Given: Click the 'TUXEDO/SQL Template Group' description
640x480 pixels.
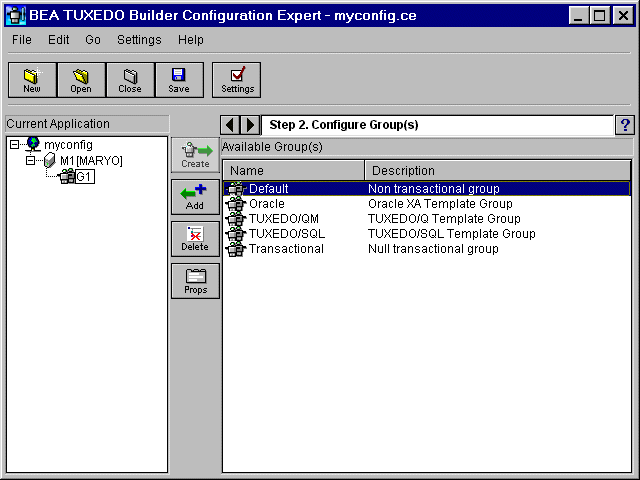Looking at the screenshot, I should [451, 234].
